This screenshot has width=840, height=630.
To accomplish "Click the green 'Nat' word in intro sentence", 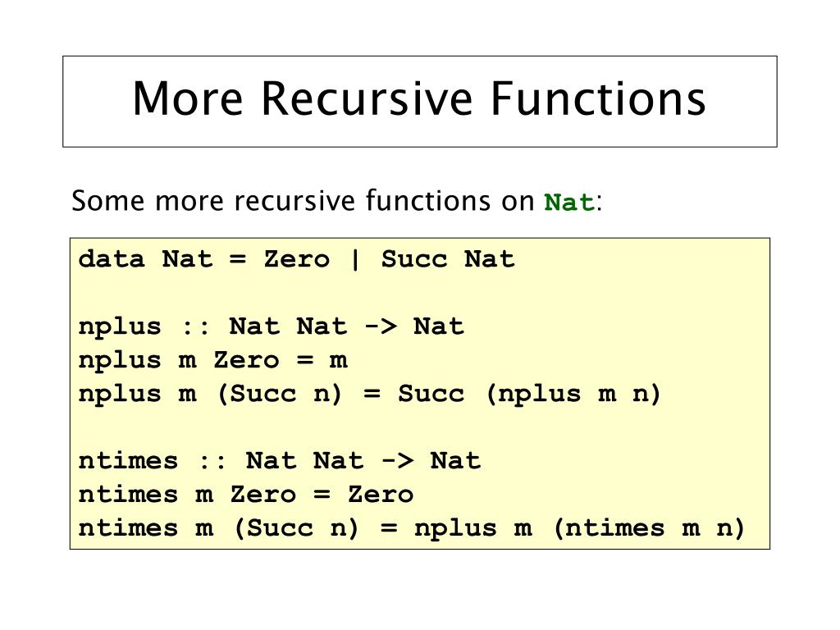I will coord(569,203).
